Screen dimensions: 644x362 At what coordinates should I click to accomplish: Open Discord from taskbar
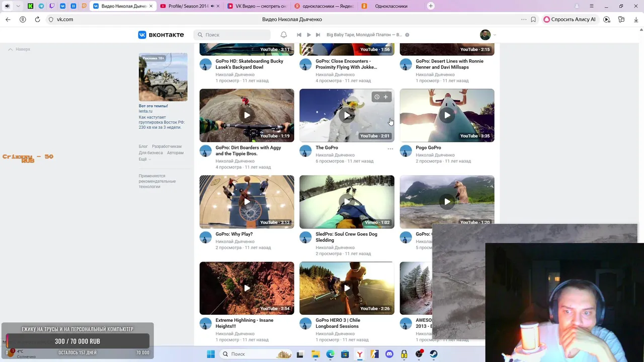point(389,354)
